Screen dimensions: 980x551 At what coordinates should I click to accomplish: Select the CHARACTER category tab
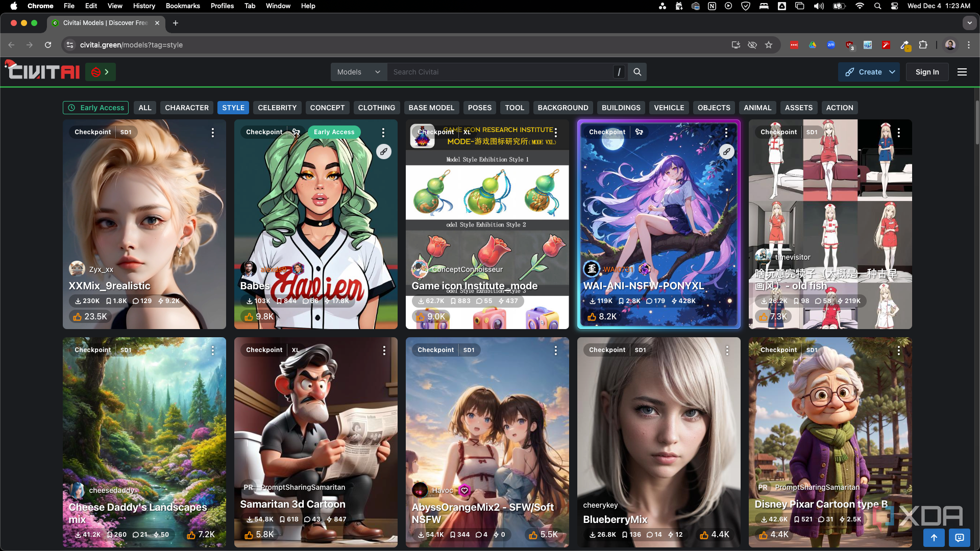(187, 108)
